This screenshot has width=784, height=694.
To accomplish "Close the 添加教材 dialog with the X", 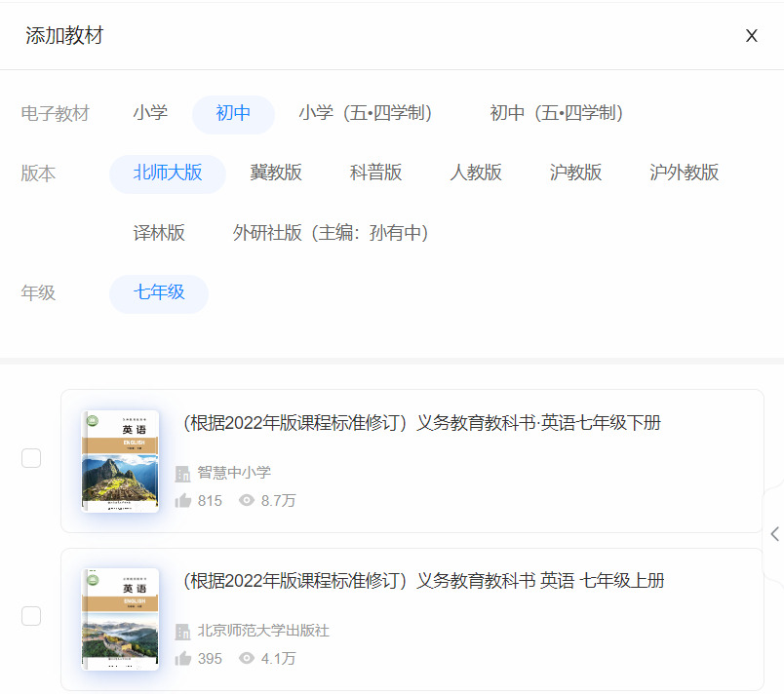I will click(752, 35).
